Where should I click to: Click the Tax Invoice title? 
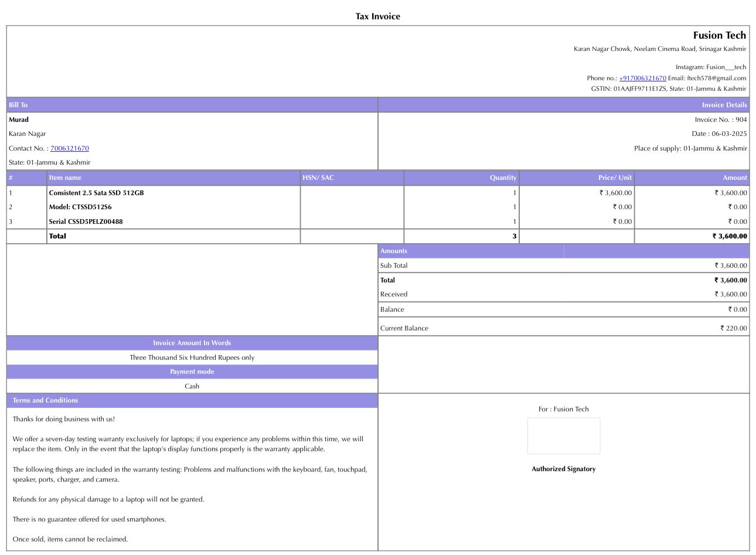coord(377,16)
